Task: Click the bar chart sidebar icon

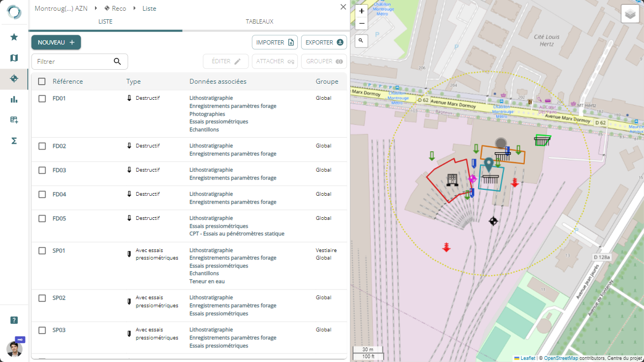Action: [x=14, y=99]
